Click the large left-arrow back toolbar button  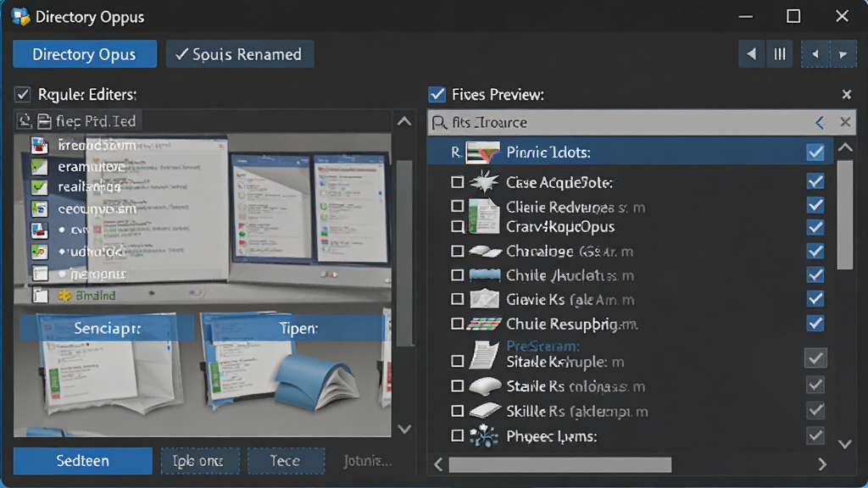pos(751,54)
